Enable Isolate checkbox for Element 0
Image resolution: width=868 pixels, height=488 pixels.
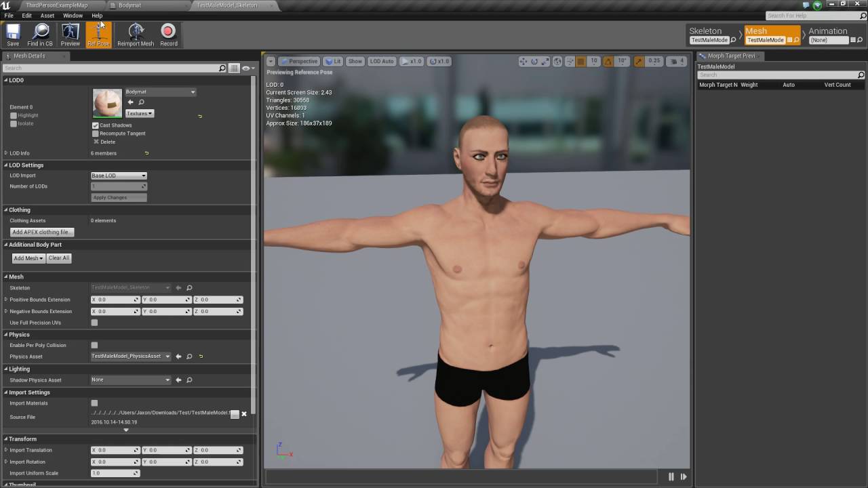point(13,124)
